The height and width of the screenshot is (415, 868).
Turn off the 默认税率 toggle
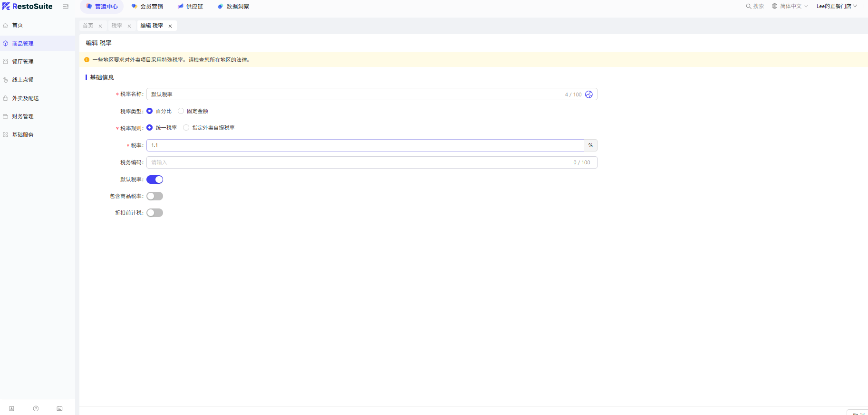154,179
